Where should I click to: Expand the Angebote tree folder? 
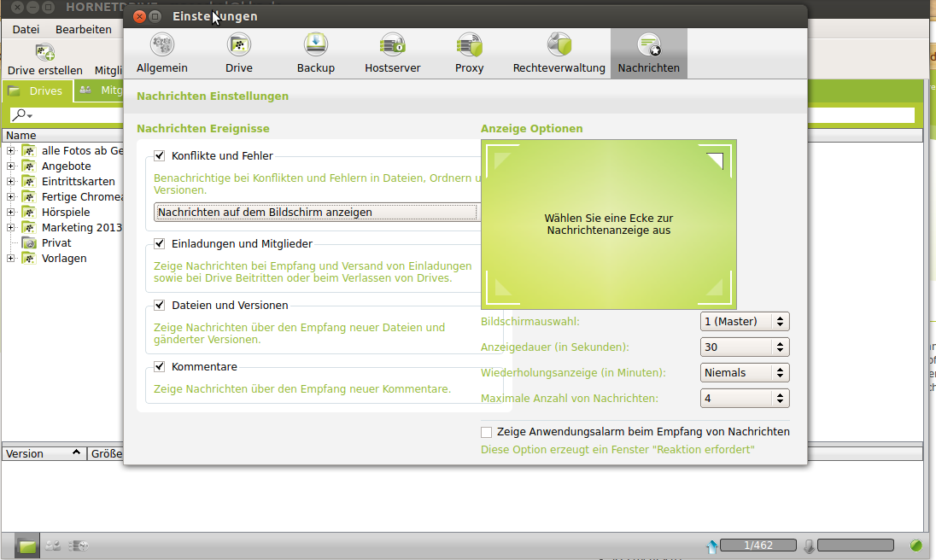pos(11,166)
